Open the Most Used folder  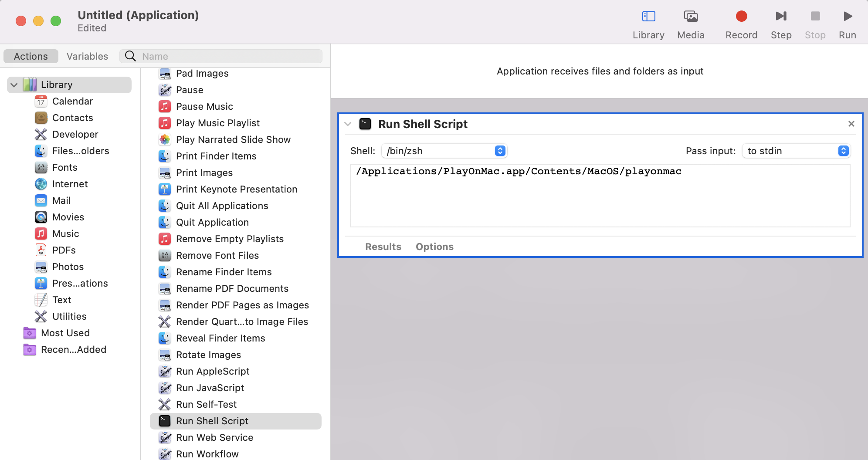(x=56, y=333)
